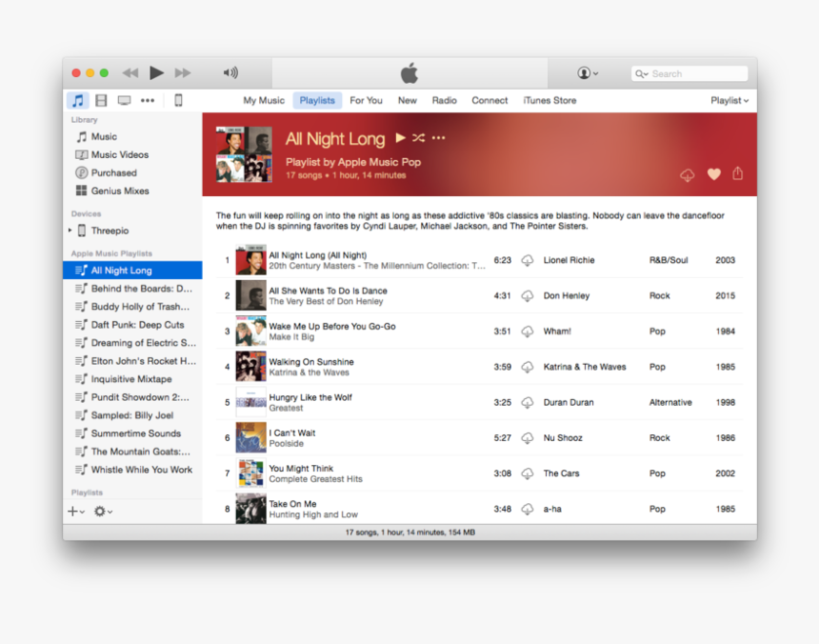Viewport: 819px width, 644px height.
Task: Open the Movies section icon beside Music
Action: (x=101, y=100)
